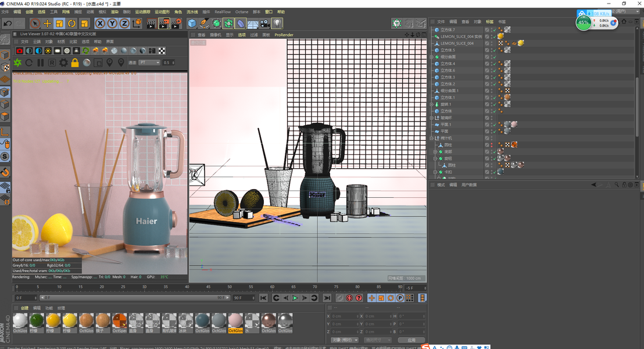Viewport: 644px width, 349px height.
Task: Expand the 玻璃杯 null group
Action: [432, 118]
